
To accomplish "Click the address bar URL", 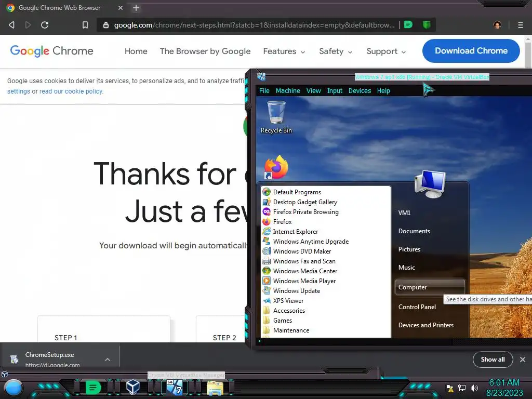I will (x=254, y=25).
